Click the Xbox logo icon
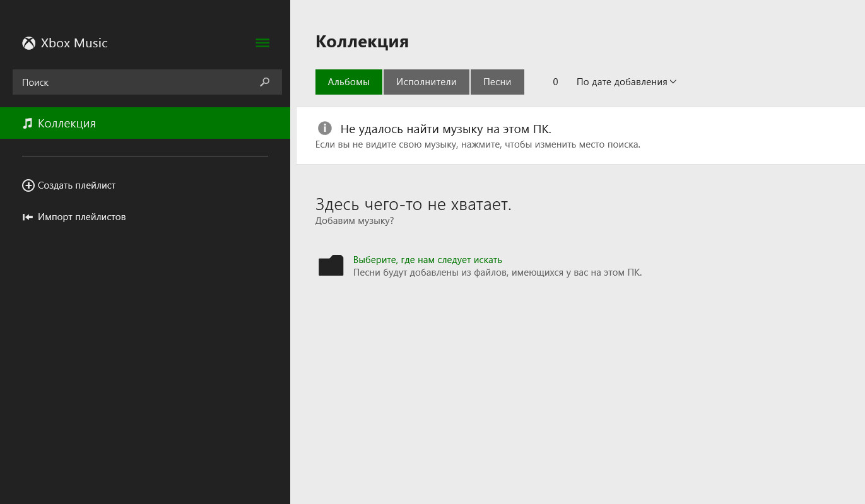 [x=28, y=43]
